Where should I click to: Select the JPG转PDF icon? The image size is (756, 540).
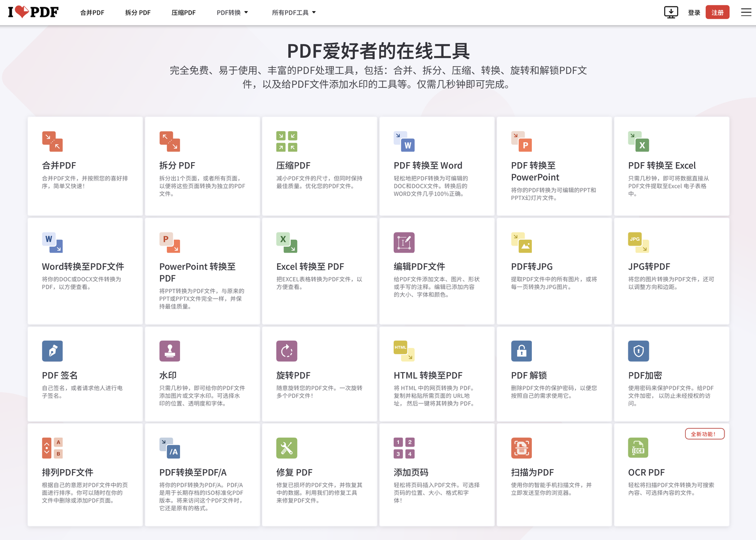[638, 242]
